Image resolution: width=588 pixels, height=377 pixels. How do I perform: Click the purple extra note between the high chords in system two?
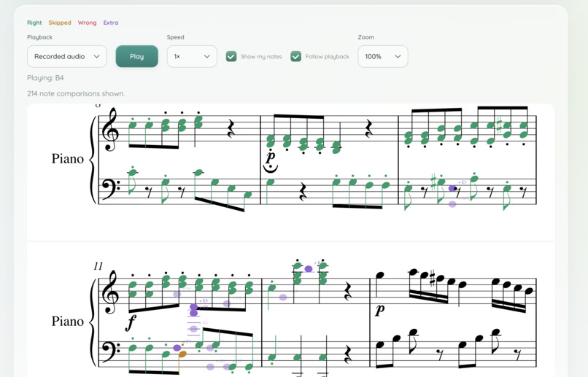coord(309,268)
